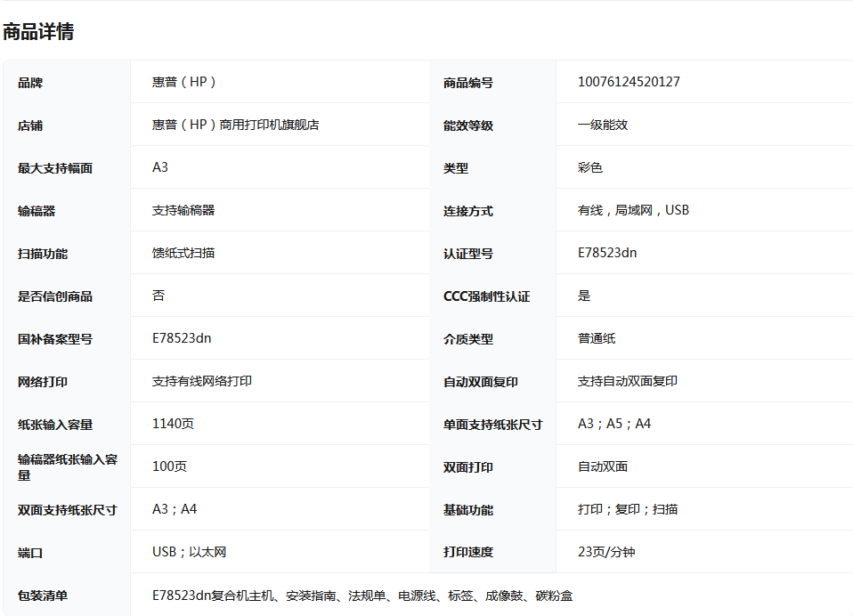Viewport: 853px width, 616px height.
Task: Click the 馈纸式扫描 value
Action: click(x=183, y=253)
